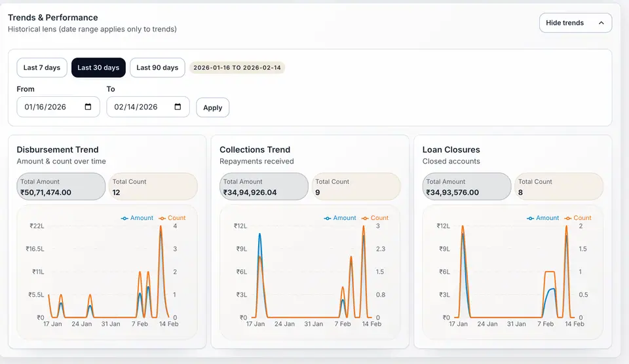Click the Closed accounts subtitle

pyautogui.click(x=451, y=161)
